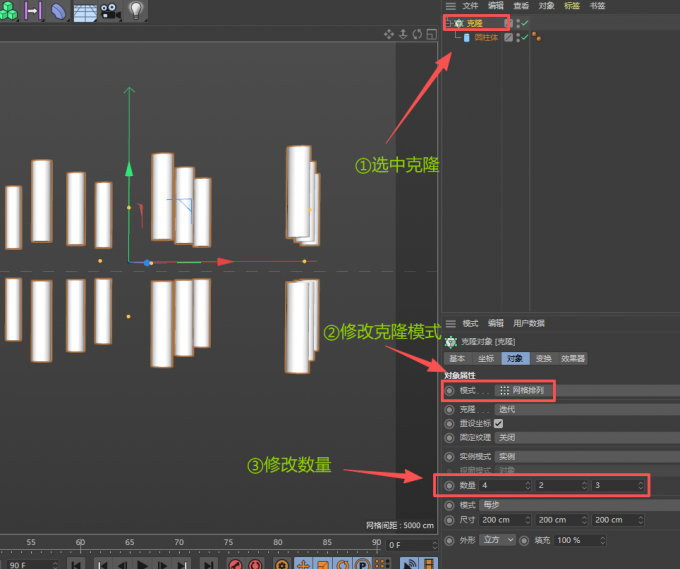The image size is (680, 569).
Task: Open the 实例模式 实例 dropdown
Action: point(587,457)
